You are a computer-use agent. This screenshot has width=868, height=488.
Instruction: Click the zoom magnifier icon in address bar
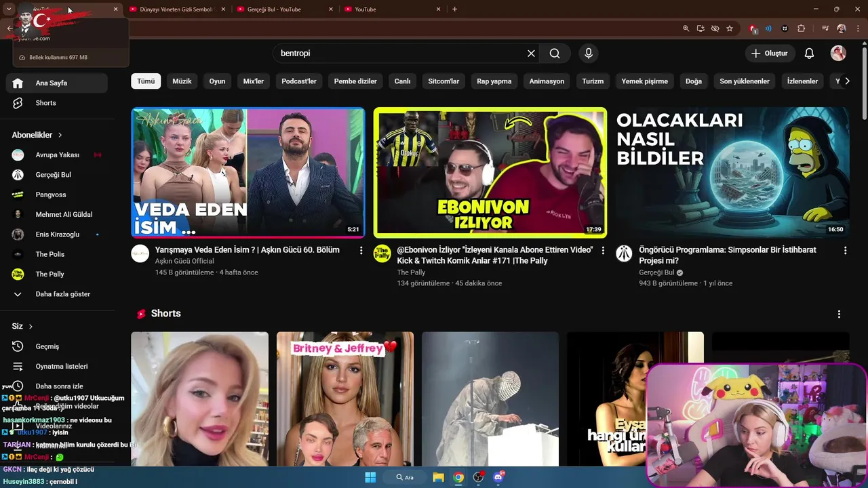(686, 28)
